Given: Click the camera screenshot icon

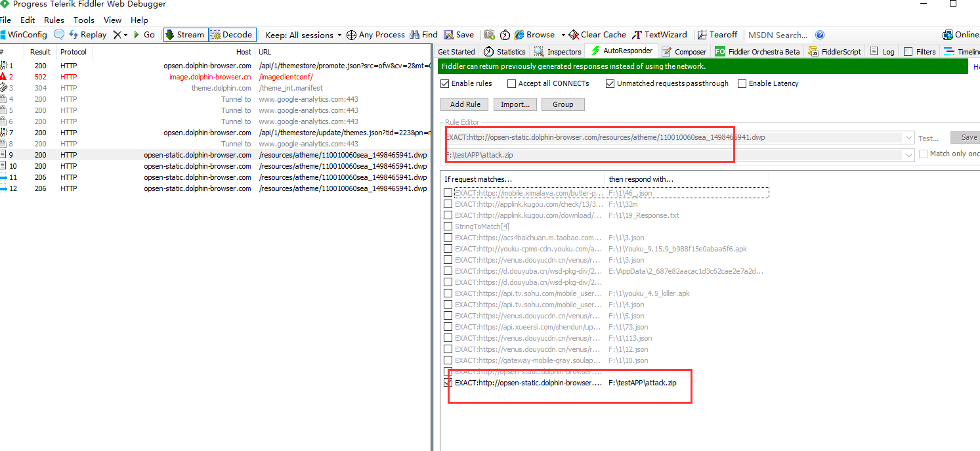Looking at the screenshot, I should coord(490,35).
